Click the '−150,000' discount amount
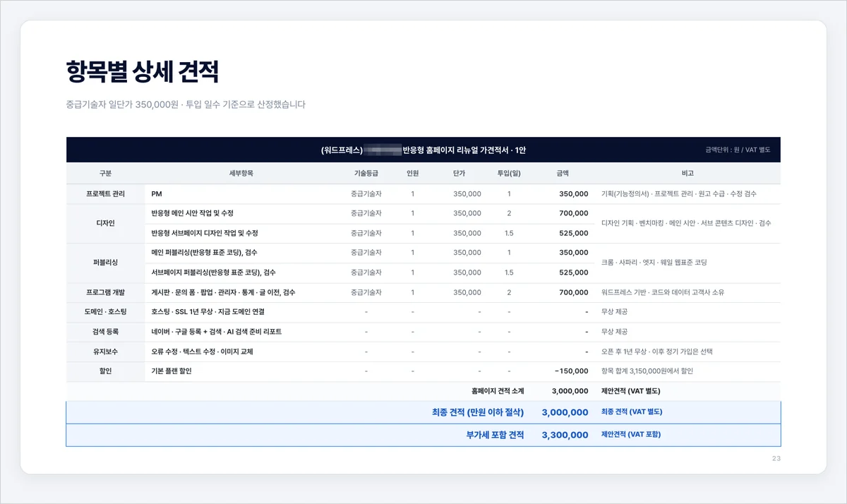The image size is (847, 504). pos(571,371)
